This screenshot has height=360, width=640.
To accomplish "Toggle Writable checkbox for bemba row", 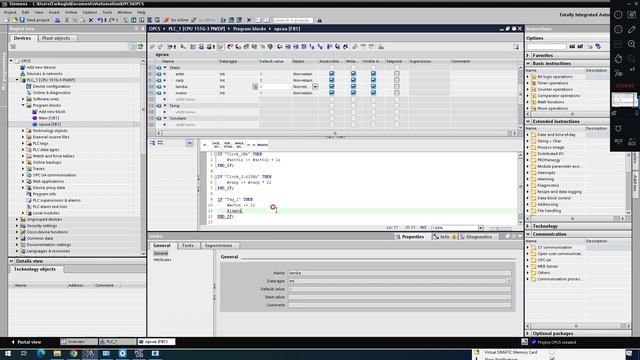I will tap(353, 87).
